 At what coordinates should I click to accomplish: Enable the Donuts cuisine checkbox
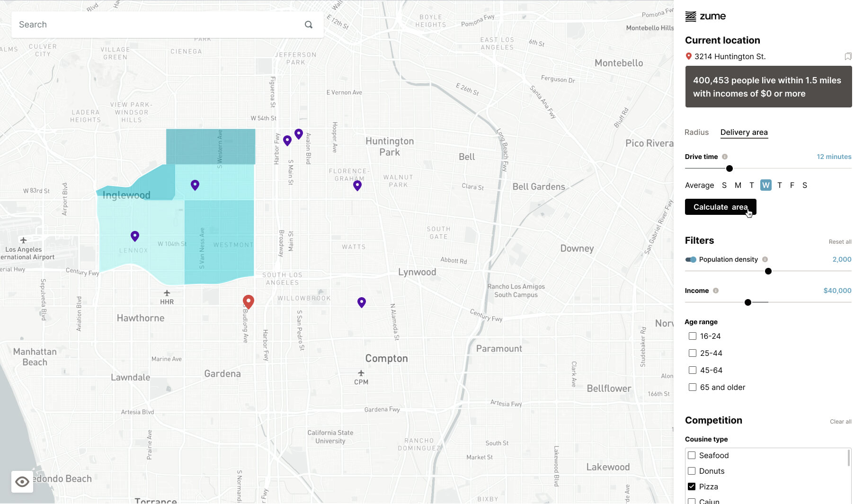click(x=692, y=471)
